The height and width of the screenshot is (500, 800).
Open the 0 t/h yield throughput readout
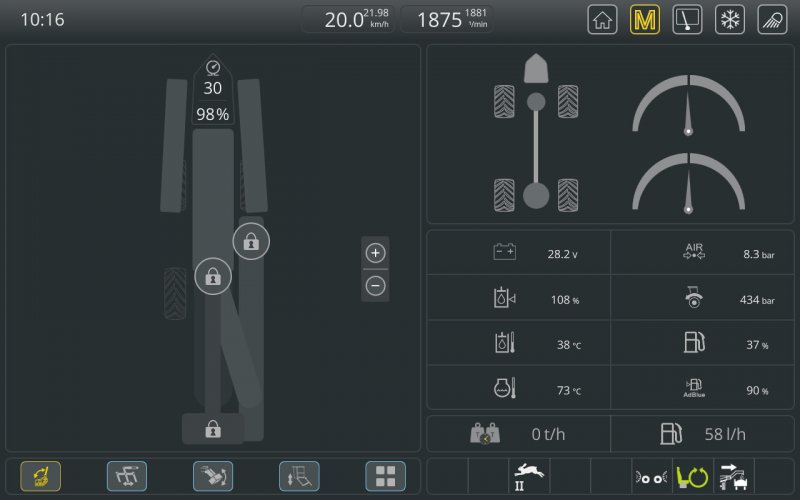[518, 434]
